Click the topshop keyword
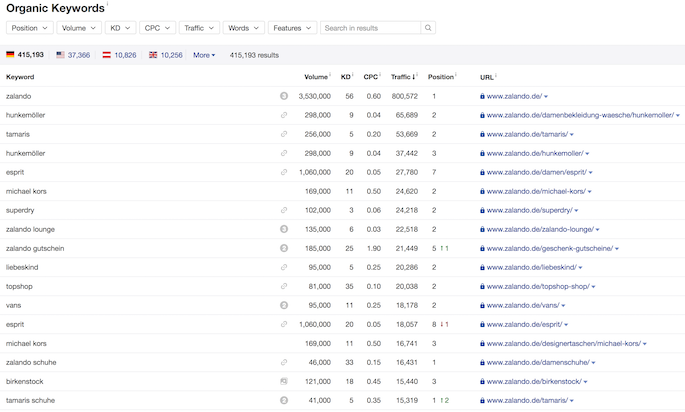Screen dimensions: 685x412 coord(19,286)
